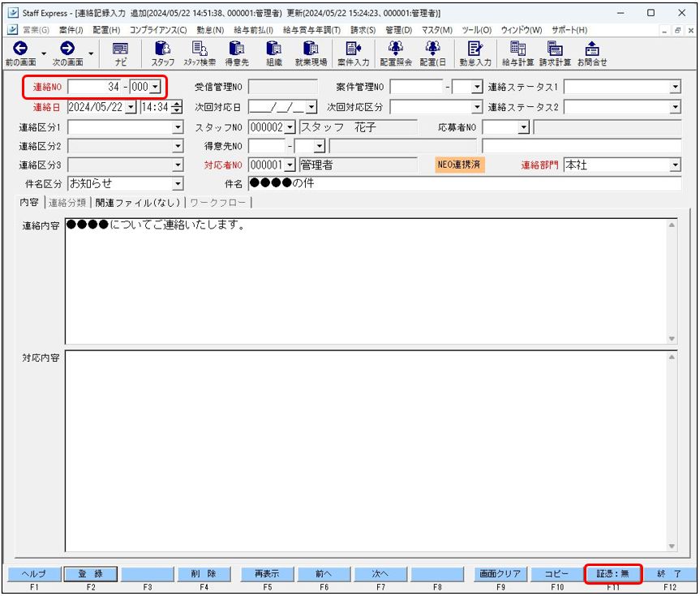The image size is (700, 596).
Task: Expand the 案件管理NO branch dropdown
Action: click(477, 87)
